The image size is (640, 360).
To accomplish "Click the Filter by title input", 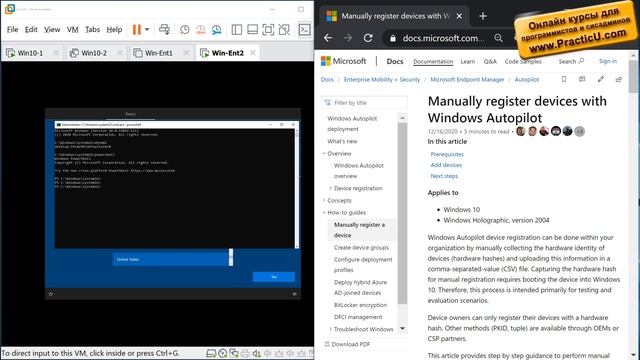I will tap(364, 103).
